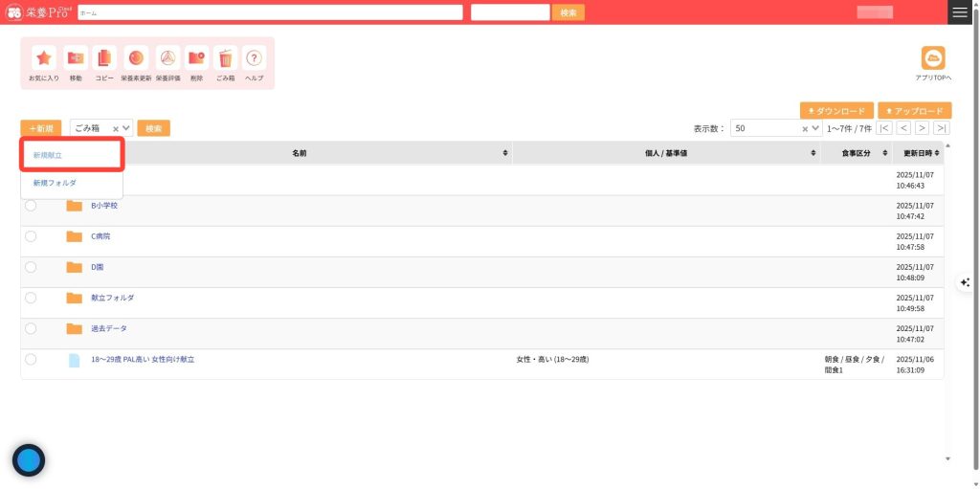Image resolution: width=980 pixels, height=489 pixels.
Task: Click the コピー copy icon
Action: point(104,58)
